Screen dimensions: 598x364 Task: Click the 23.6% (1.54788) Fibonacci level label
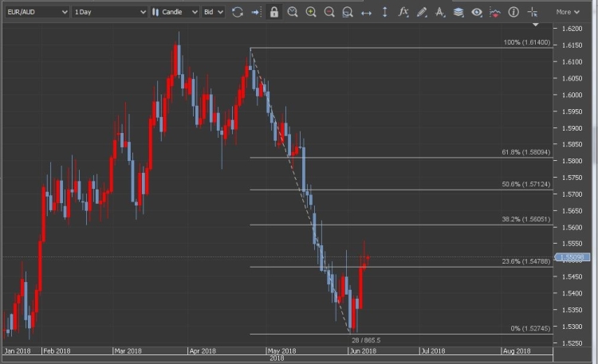(526, 261)
